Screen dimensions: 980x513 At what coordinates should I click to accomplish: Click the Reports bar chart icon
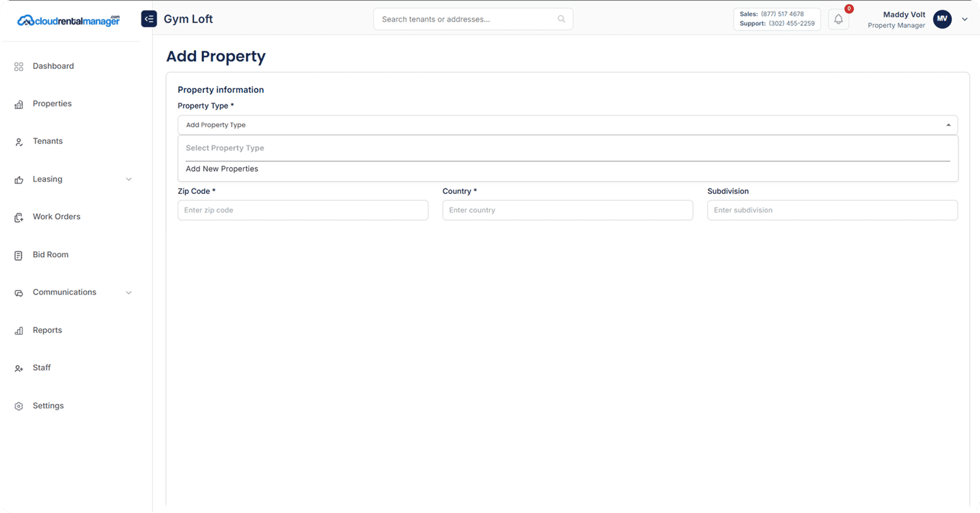coord(19,331)
